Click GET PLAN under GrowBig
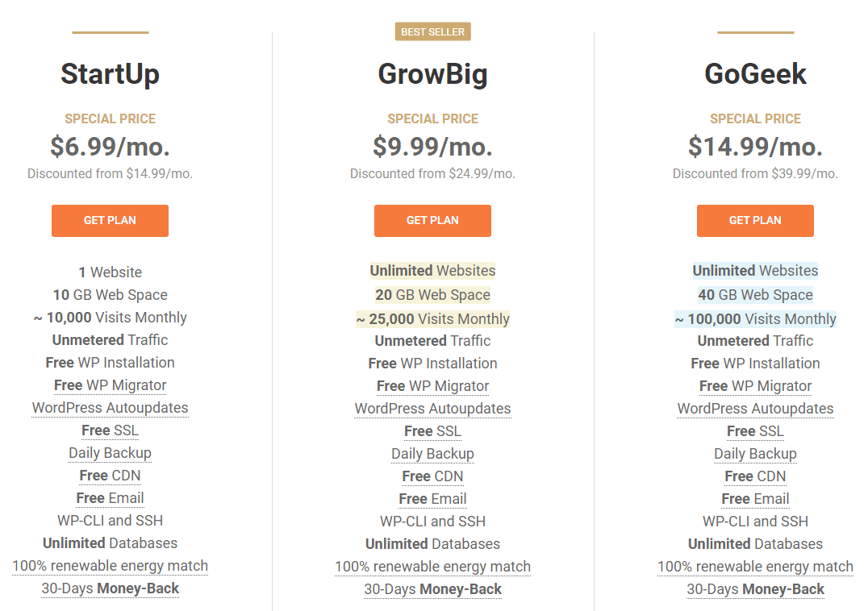This screenshot has height=611, width=868. click(432, 221)
